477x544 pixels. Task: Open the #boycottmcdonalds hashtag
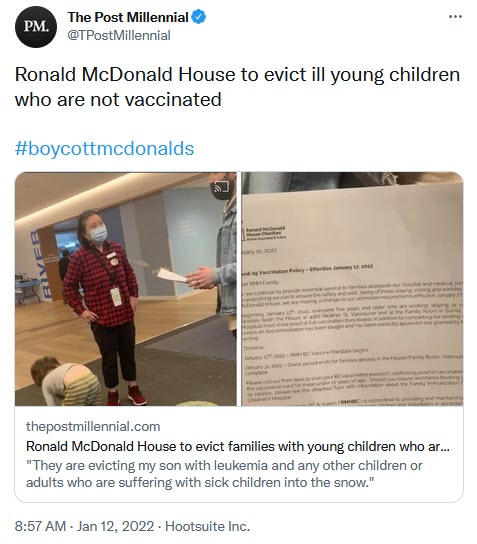point(104,148)
